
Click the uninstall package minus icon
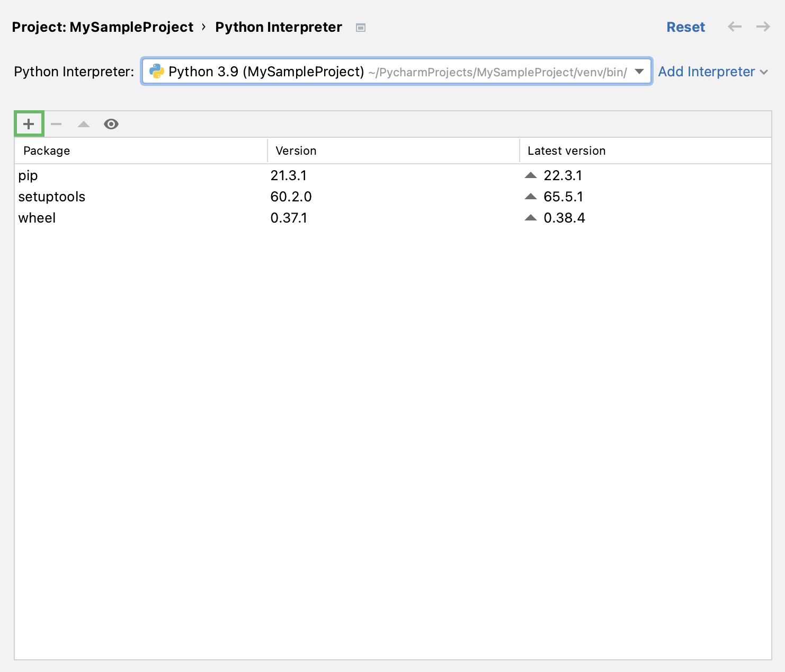click(x=56, y=123)
